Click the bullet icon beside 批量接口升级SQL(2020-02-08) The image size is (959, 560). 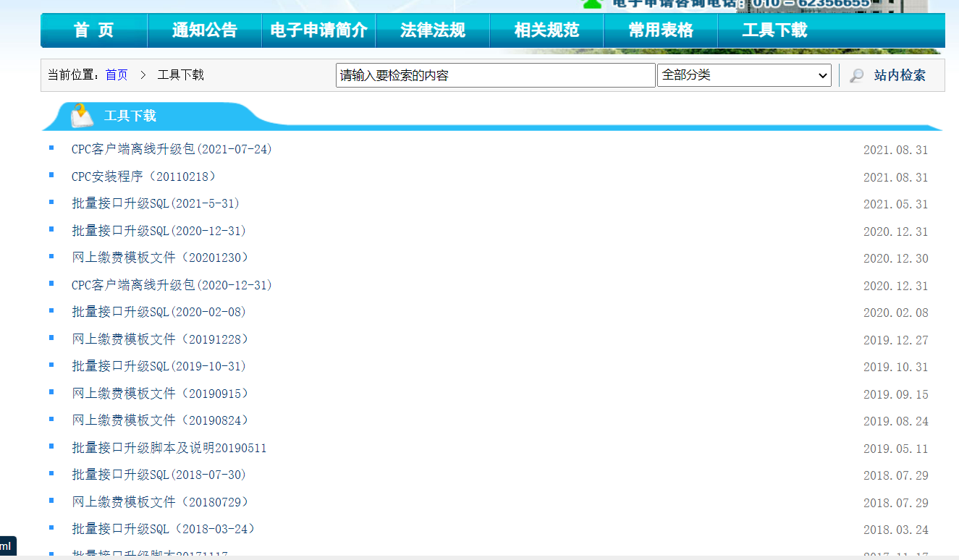(50, 311)
